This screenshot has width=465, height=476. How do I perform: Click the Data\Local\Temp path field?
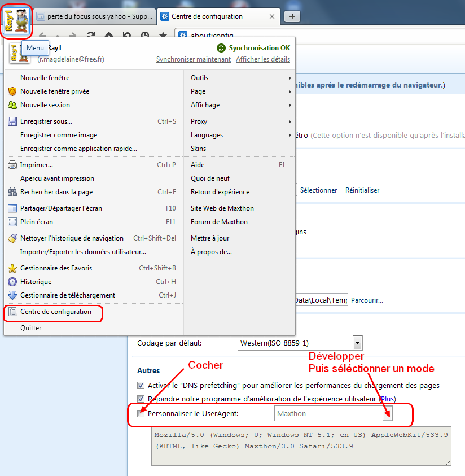(321, 300)
